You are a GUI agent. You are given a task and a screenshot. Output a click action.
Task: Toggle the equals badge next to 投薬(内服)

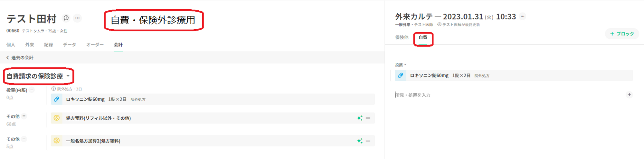(32, 90)
